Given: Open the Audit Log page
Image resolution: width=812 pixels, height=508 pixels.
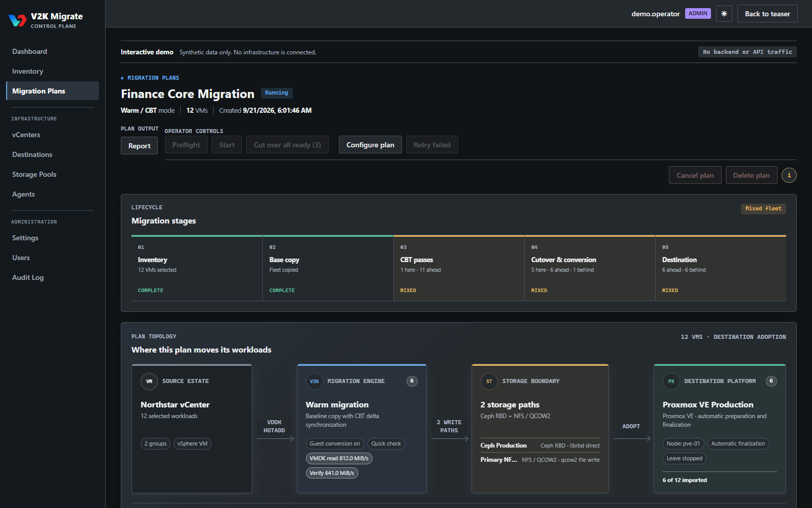Looking at the screenshot, I should coord(52,277).
